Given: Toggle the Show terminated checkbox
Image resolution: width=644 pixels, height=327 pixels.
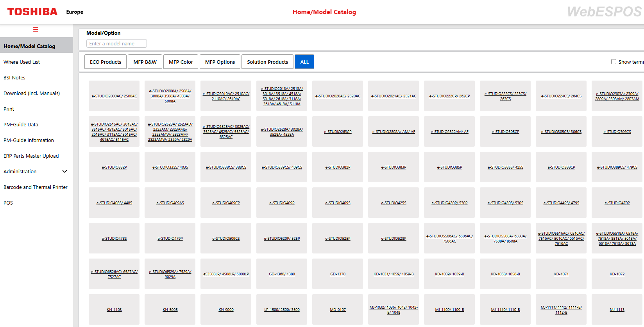Looking at the screenshot, I should click(614, 62).
